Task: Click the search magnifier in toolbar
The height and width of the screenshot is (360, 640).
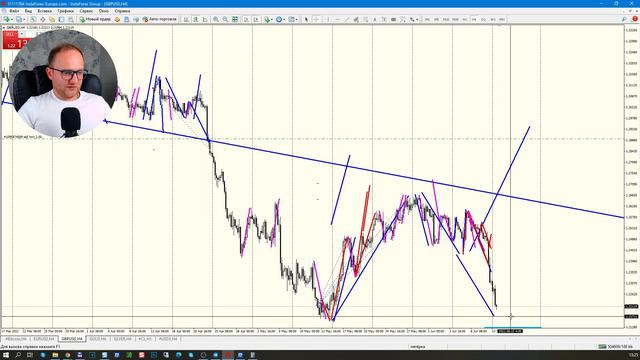Action: point(624,19)
